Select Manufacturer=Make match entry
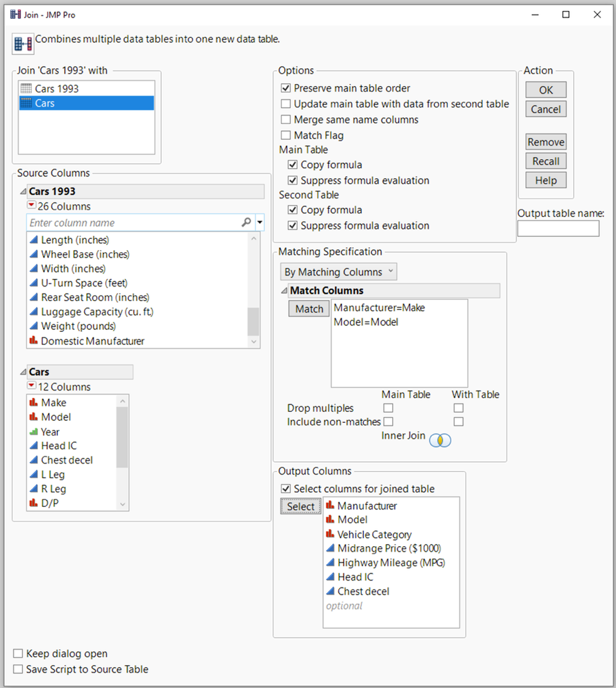 point(379,308)
